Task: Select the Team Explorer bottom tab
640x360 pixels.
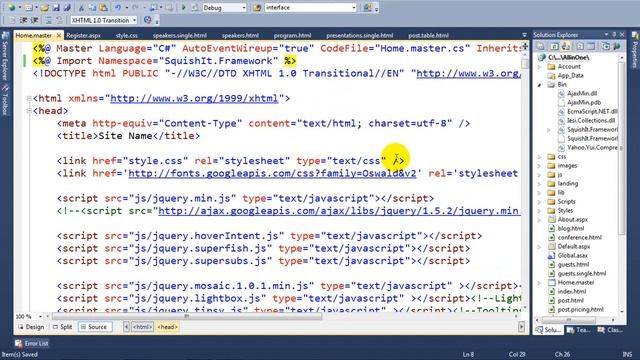Action: (x=579, y=330)
